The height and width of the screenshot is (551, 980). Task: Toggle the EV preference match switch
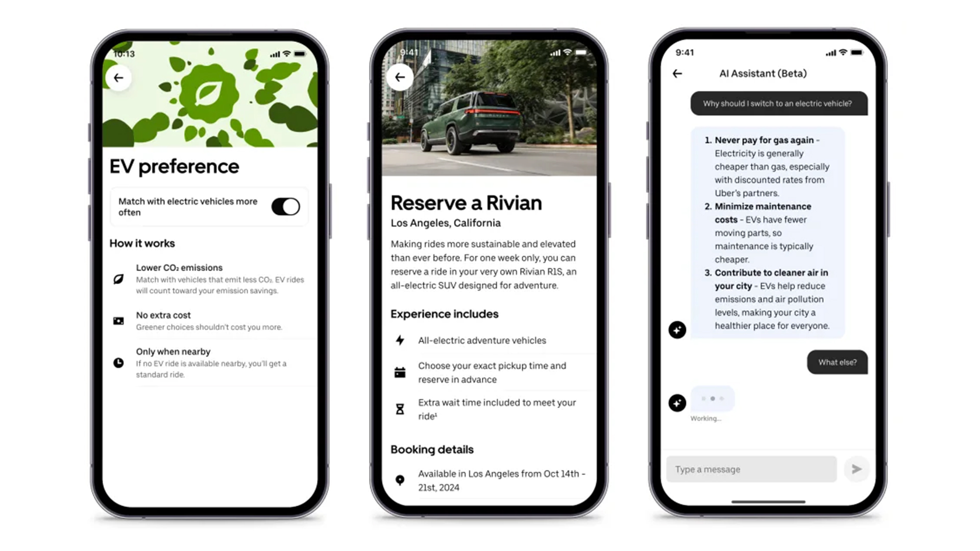coord(285,207)
